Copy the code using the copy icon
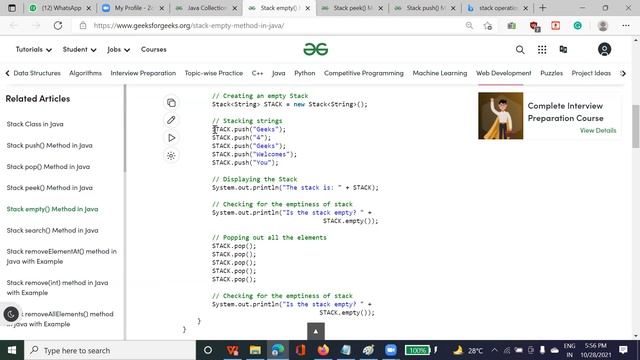This screenshot has height=360, width=640. [171, 103]
